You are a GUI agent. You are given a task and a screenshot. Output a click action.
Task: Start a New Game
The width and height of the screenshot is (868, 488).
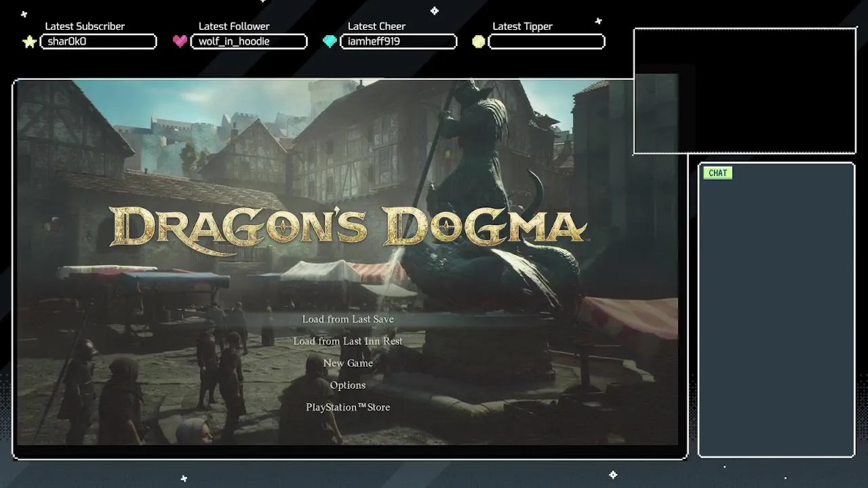tap(348, 363)
